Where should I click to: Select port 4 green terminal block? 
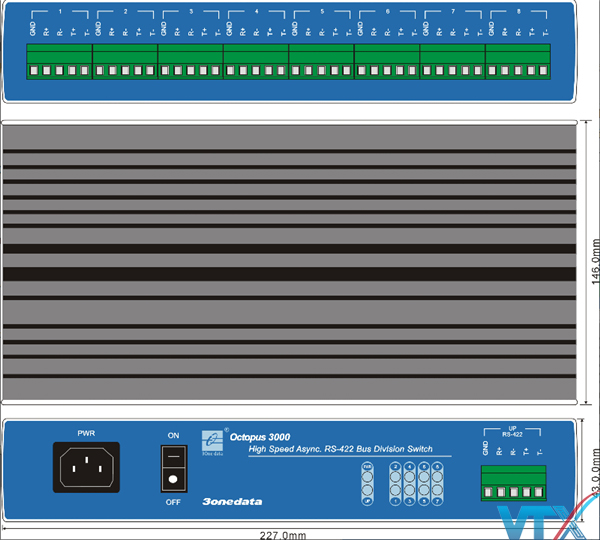click(x=256, y=63)
